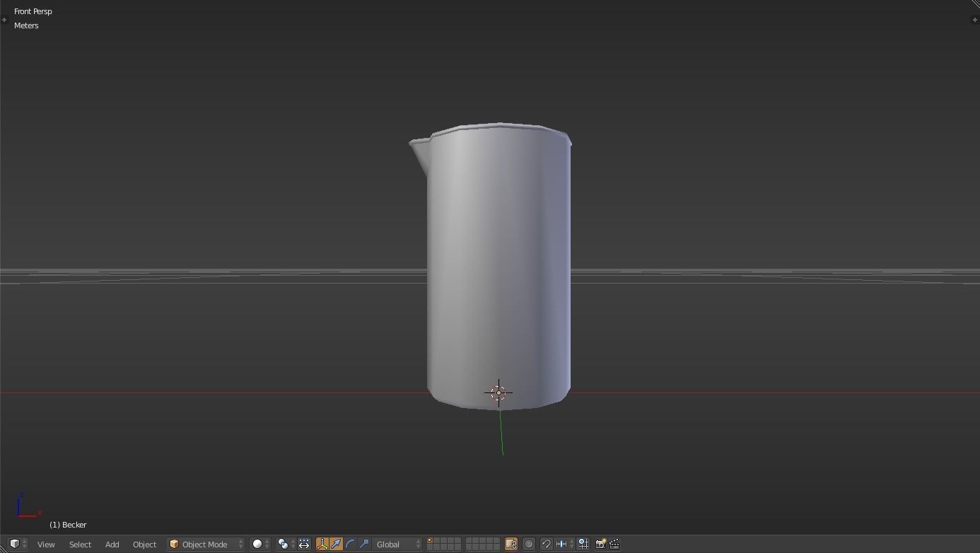Expand the properties region with right plus
The width and height of the screenshot is (980, 553).
(975, 20)
